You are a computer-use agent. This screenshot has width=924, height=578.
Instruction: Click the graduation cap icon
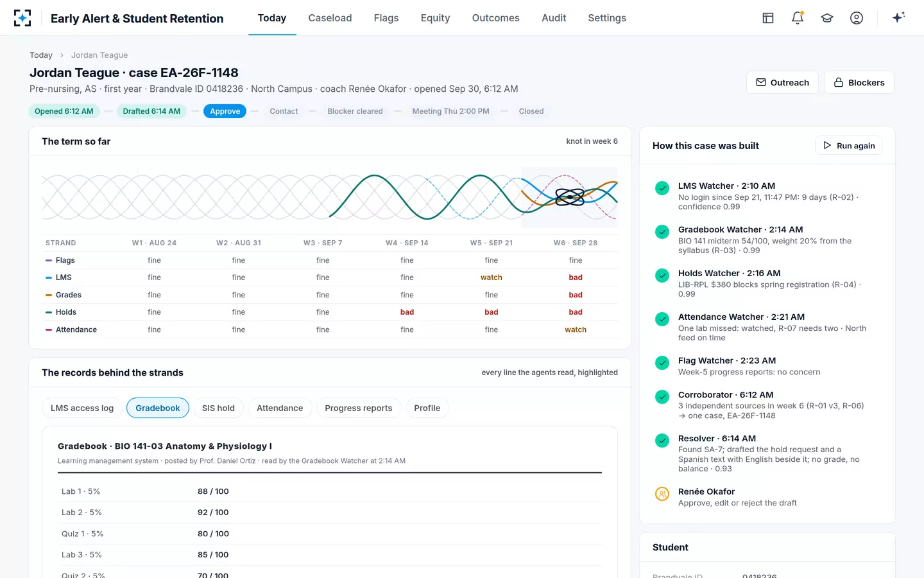point(827,18)
